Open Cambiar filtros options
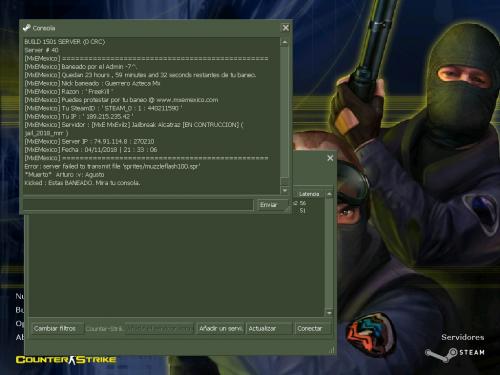Viewport: 500px width, 375px height. (x=57, y=328)
